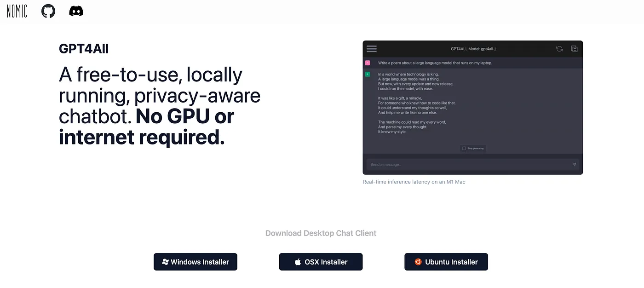This screenshot has height=288, width=644.
Task: Click the 'Write a poem about a large language model' prompt
Action: [x=435, y=63]
